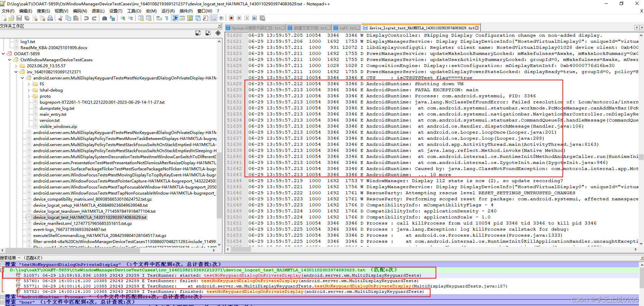Open the 搜索(S) menu
This screenshot has width=644, height=306.
coord(43,11)
